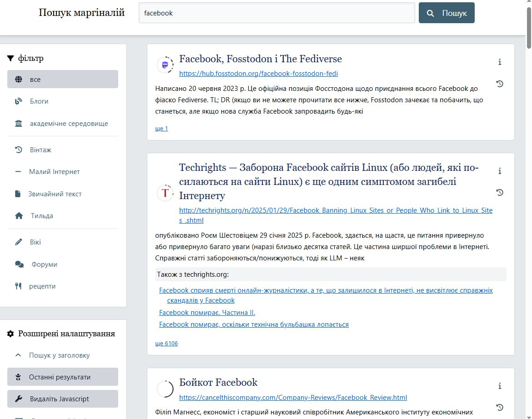532x419 pixels.
Task: Open the Бойкот Facebook result title
Action: (218, 382)
